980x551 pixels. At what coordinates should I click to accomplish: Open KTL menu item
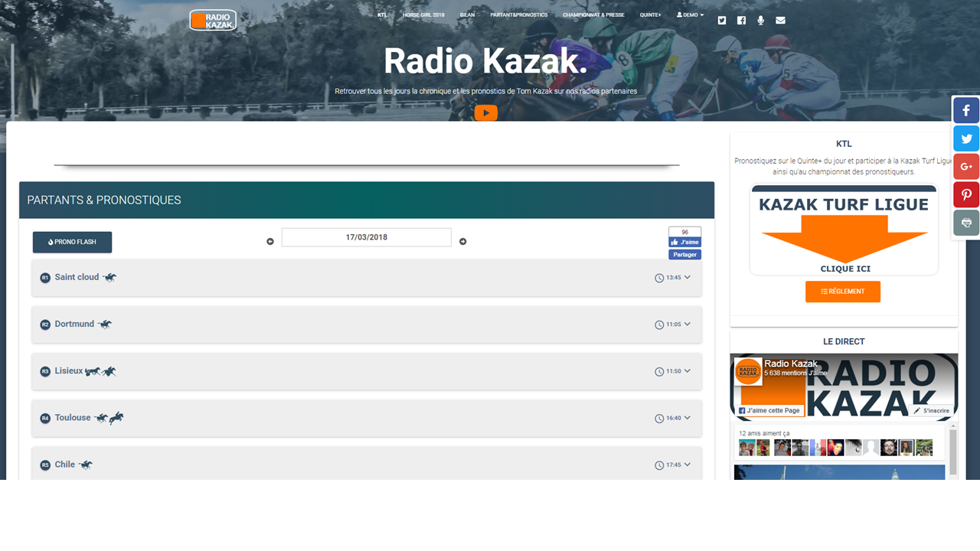tap(382, 15)
